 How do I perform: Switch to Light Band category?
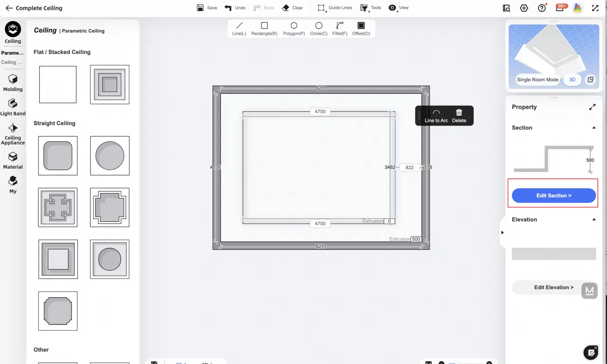coord(13,107)
